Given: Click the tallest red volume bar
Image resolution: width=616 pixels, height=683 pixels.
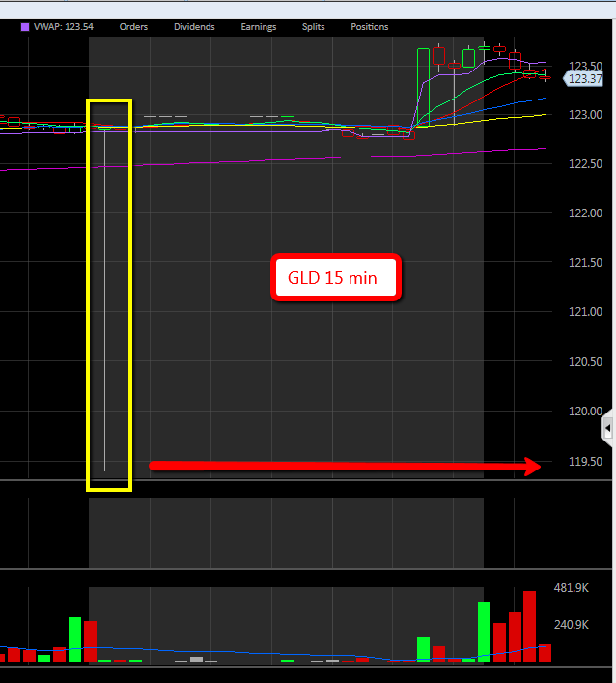Looking at the screenshot, I should (529, 626).
